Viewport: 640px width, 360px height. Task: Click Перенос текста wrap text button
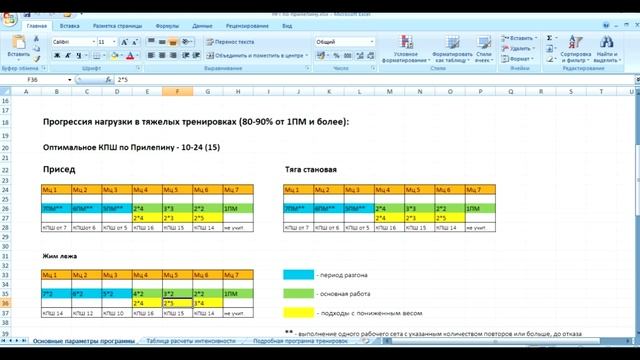pos(230,42)
